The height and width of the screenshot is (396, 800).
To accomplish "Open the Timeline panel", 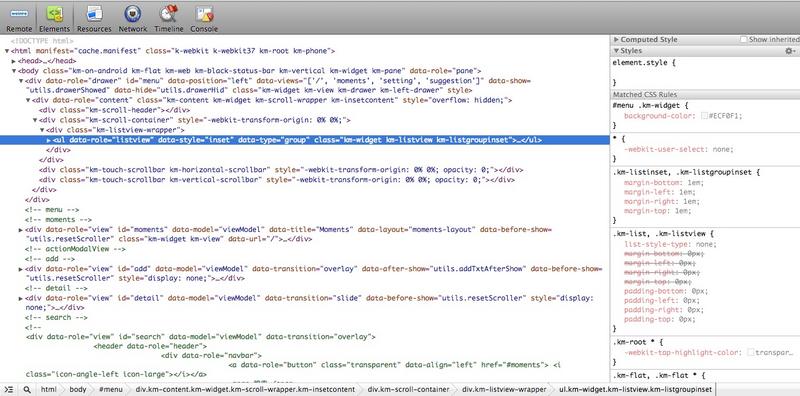I will 168,18.
